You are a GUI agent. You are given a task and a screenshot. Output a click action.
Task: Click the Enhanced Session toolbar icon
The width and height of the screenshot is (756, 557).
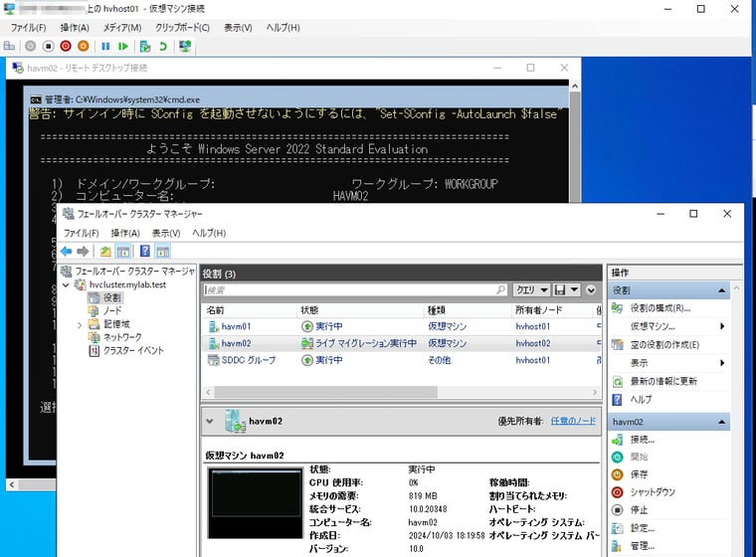(185, 47)
